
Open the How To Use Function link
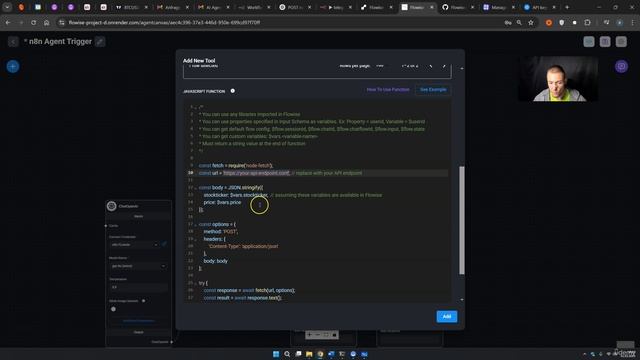pyautogui.click(x=388, y=89)
